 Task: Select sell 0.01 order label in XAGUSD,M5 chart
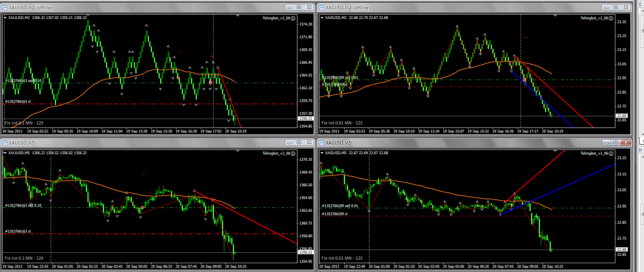tap(340, 206)
